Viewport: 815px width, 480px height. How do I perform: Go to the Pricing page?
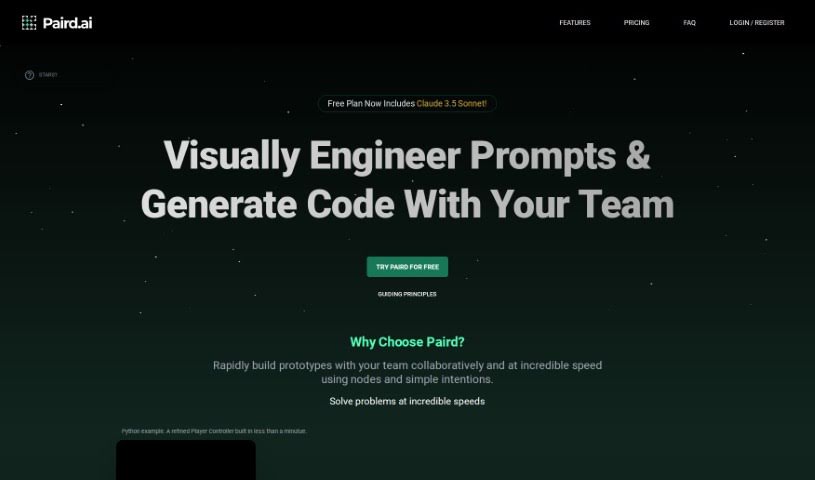pos(637,23)
